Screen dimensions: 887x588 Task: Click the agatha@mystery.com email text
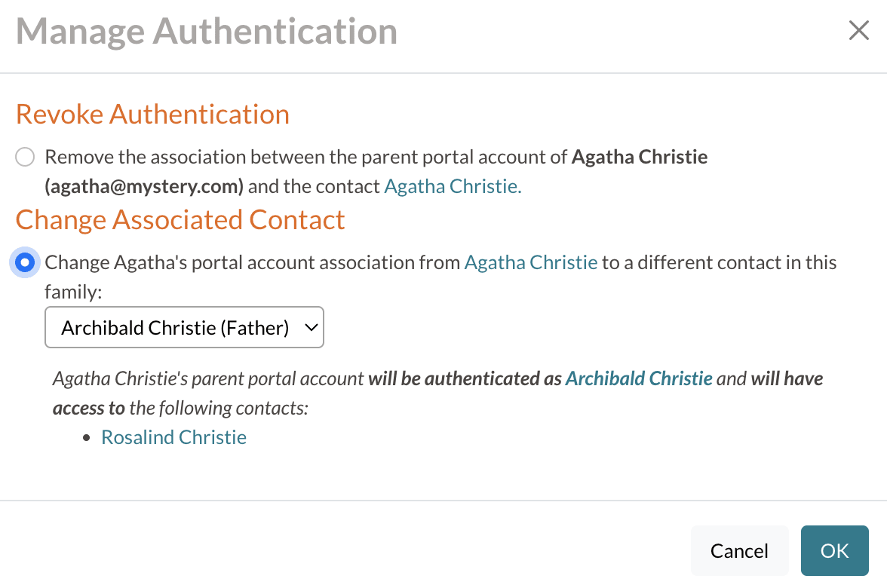click(x=144, y=186)
